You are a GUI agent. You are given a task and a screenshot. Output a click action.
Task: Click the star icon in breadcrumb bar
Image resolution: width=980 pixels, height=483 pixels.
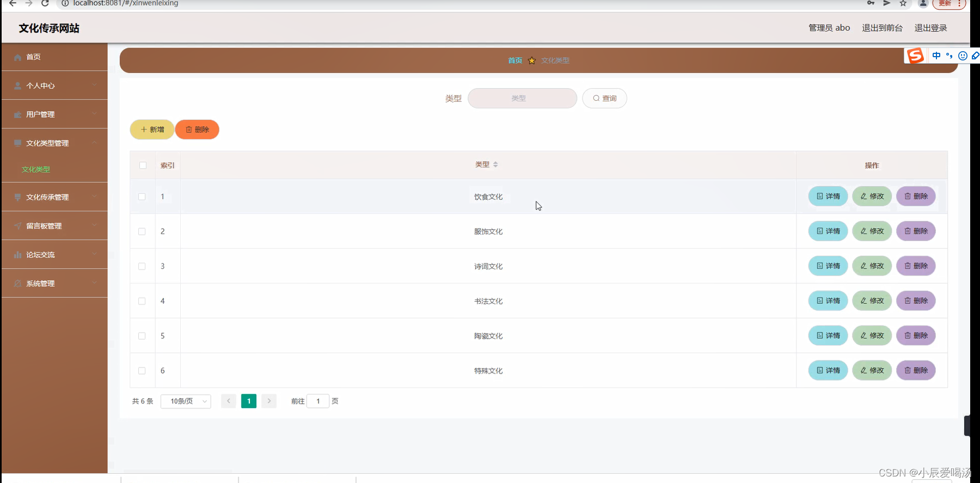coord(532,60)
